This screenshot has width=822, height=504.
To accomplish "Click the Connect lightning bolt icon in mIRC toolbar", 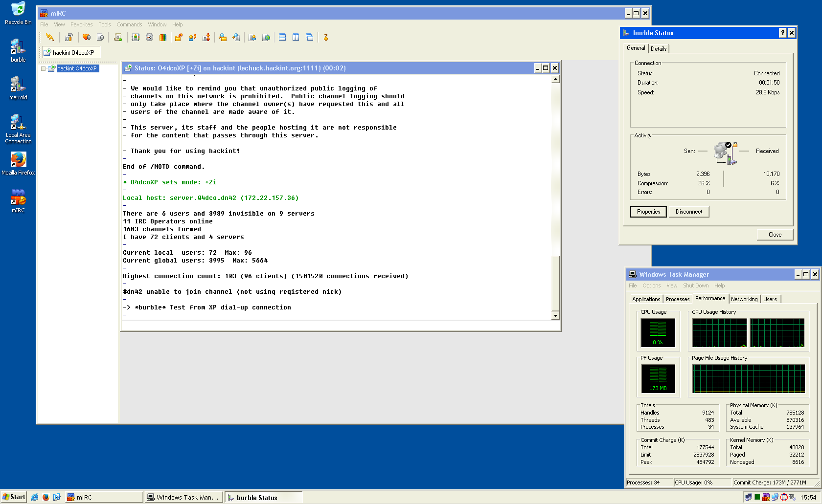I will click(49, 37).
